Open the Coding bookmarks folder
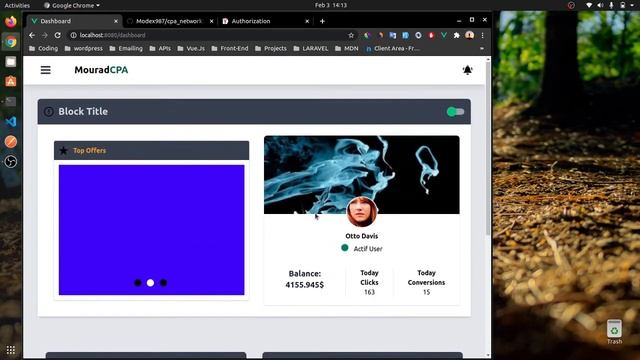 [44, 49]
